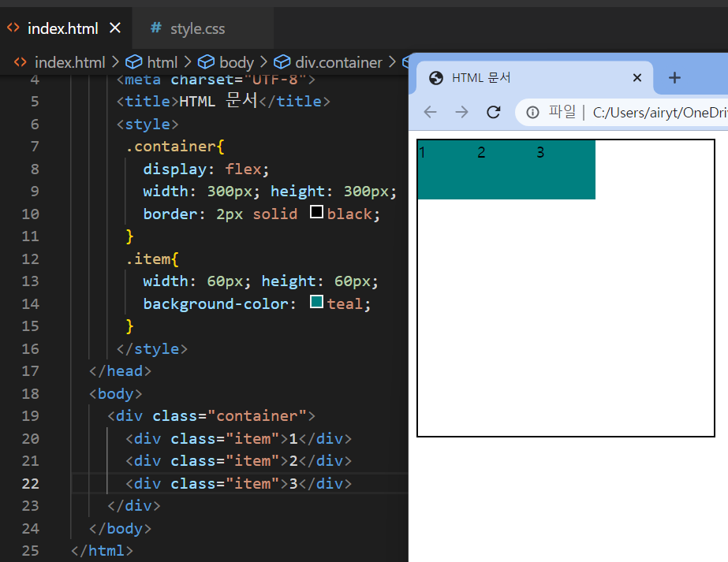Click the opening body tag on line 18
This screenshot has width=728, height=562.
[116, 393]
